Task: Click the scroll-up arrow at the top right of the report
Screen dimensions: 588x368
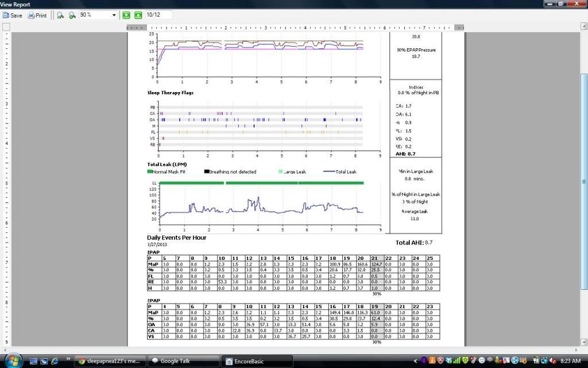Action: [x=584, y=26]
